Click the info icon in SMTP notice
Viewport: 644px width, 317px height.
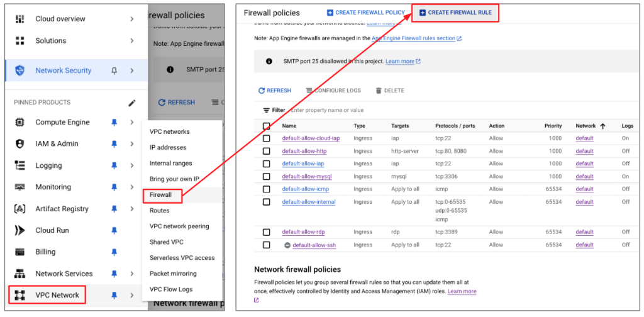(269, 61)
